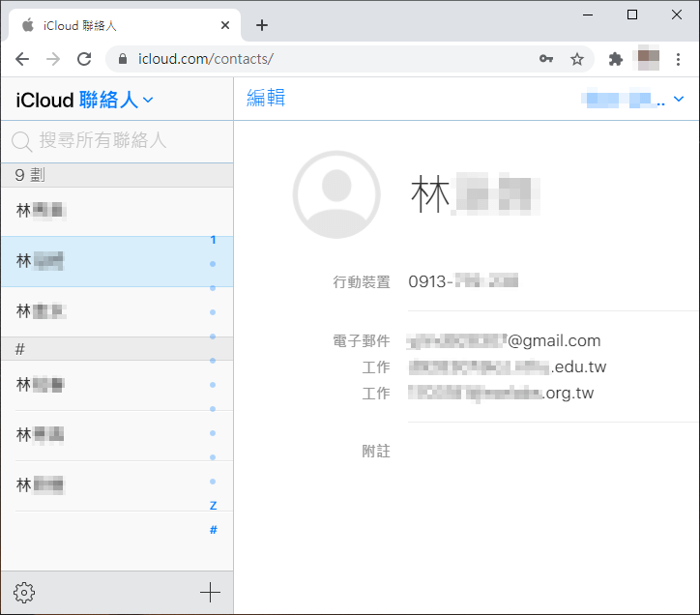
Task: Click the 行動裝置 field label
Action: (362, 281)
